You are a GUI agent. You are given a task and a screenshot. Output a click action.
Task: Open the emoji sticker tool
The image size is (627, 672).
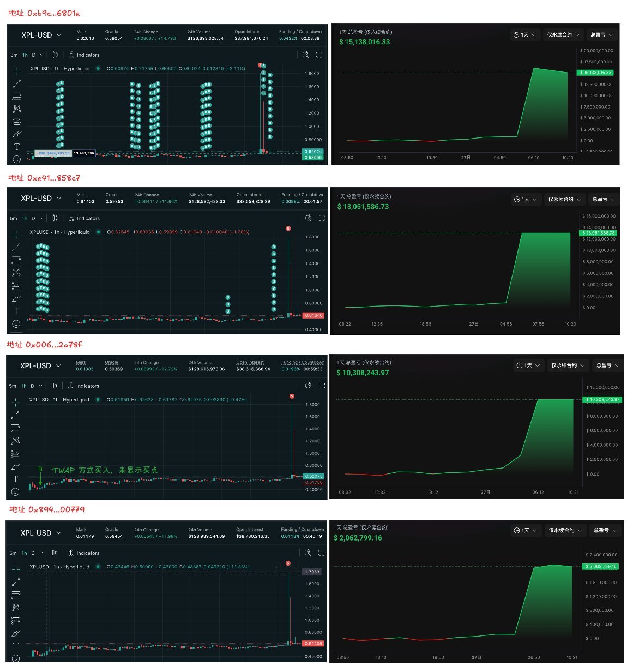click(16, 159)
